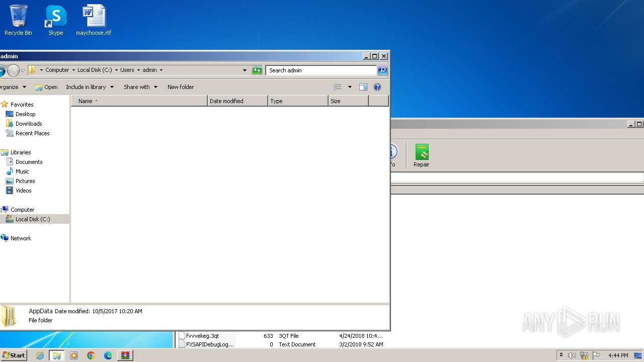This screenshot has height=362, width=644.
Task: Open the Share with menu
Action: [140, 87]
